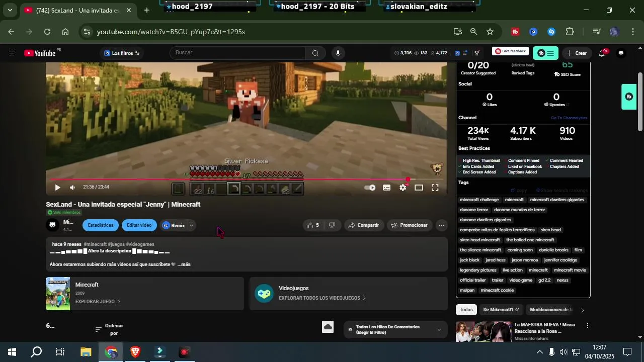
Task: Click the Promocionar button
Action: [x=409, y=225]
